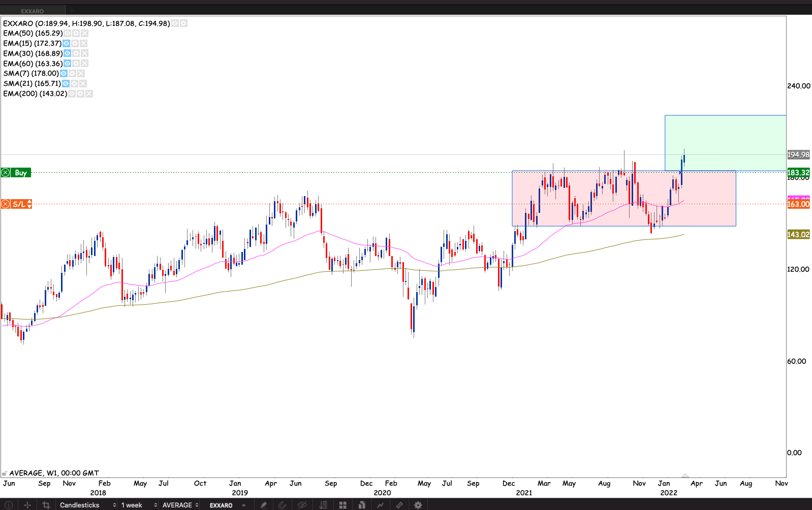Click the orange S/L stop loss label
The image size is (812, 510).
[19, 204]
